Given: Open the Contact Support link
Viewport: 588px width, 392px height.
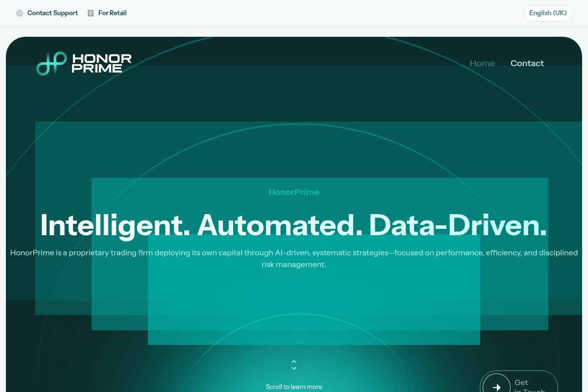Looking at the screenshot, I should pos(52,13).
